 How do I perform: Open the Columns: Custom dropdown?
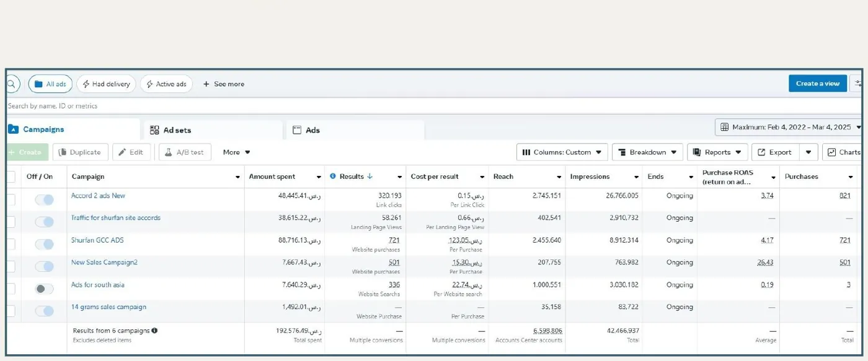(x=562, y=152)
